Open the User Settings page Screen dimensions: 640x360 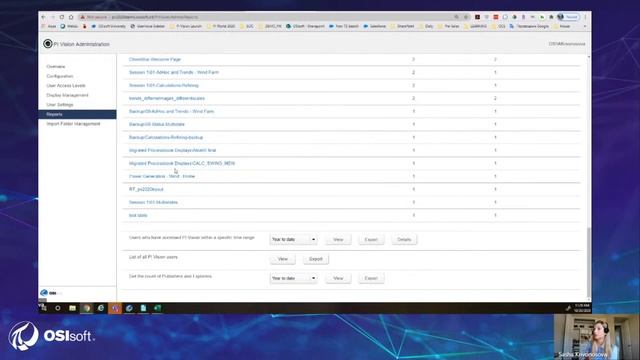(60, 105)
